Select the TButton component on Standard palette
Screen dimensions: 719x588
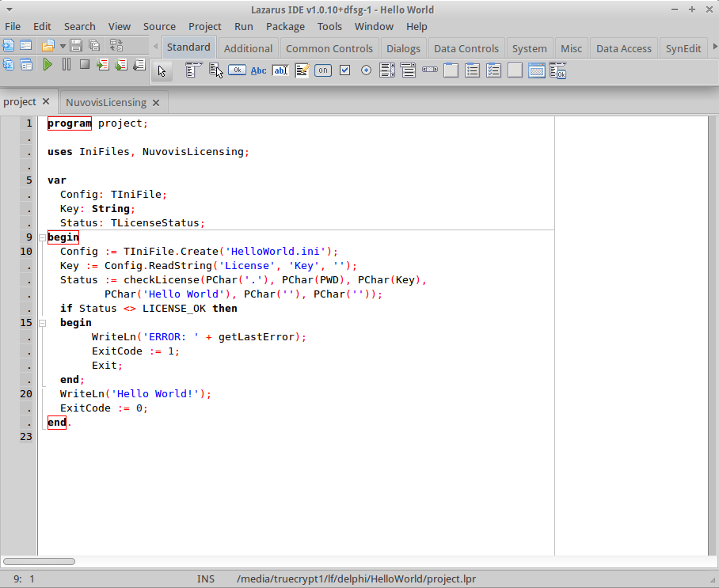[x=237, y=70]
